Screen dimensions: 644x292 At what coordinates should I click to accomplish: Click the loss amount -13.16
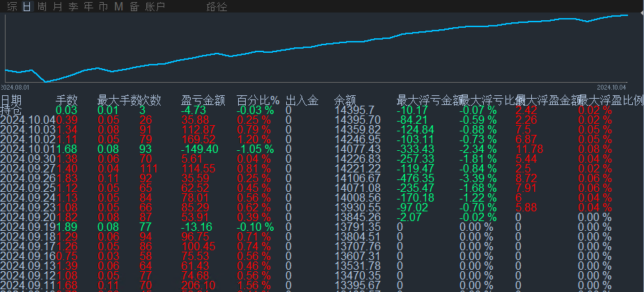(197, 227)
